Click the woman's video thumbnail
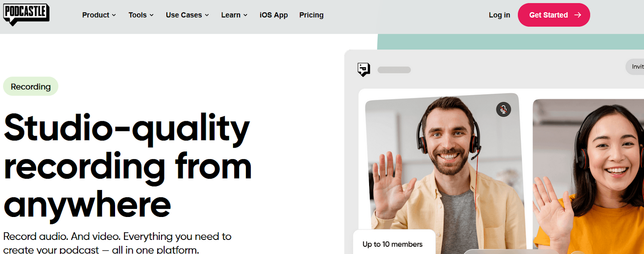644x254 pixels. pos(588,176)
